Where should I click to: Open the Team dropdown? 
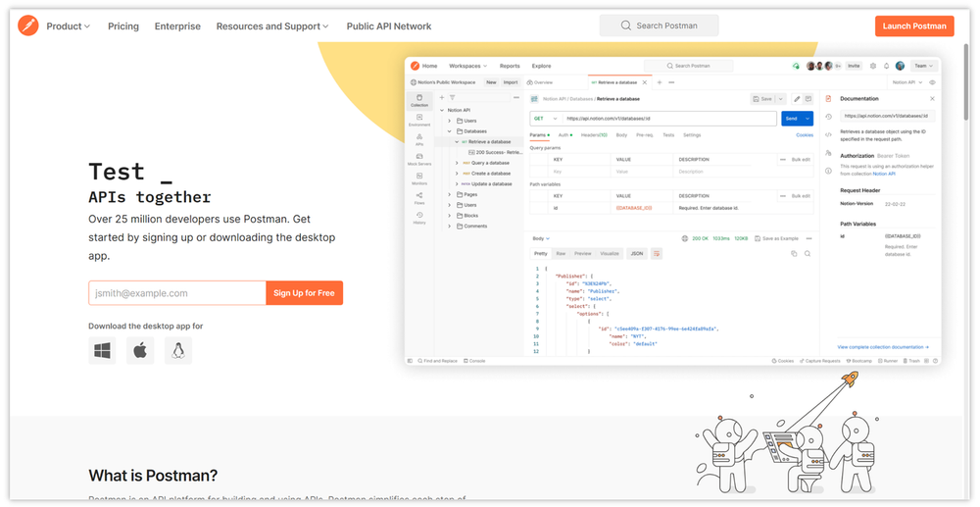[x=924, y=66]
